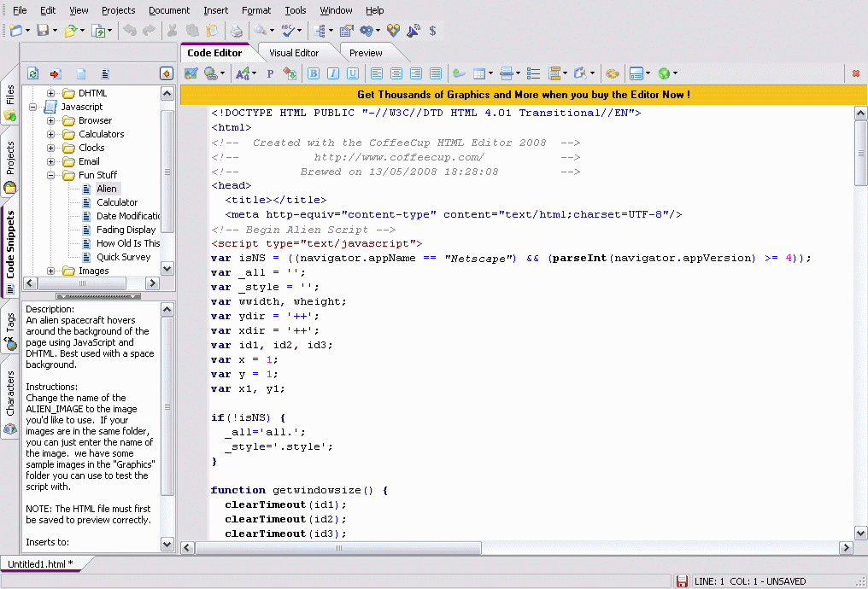The height and width of the screenshot is (589, 868).
Task: Open the Tags side tab
Action: pos(10,331)
